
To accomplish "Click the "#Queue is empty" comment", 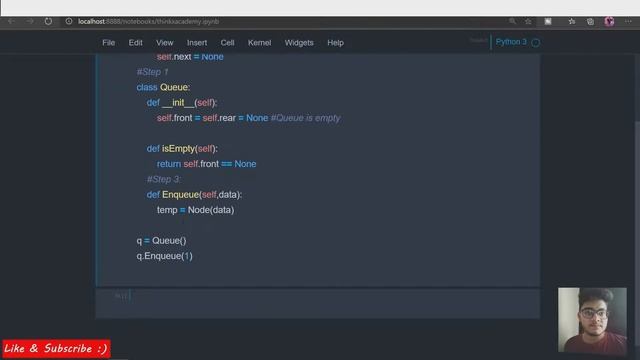I will (305, 118).
